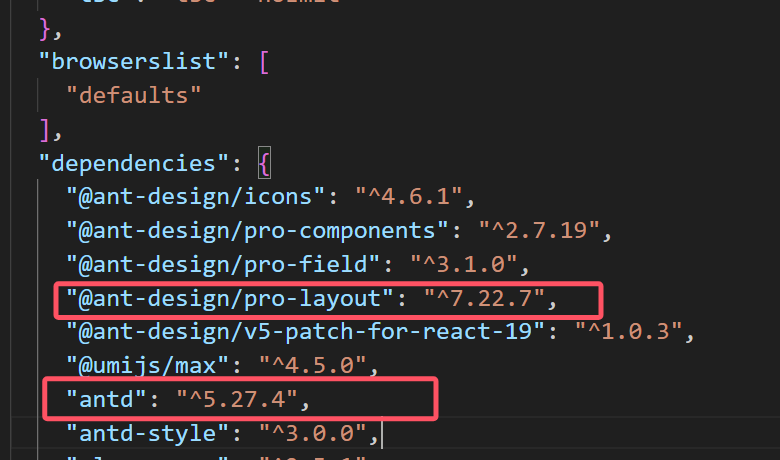
Task: Click the "defaults" string value
Action: [134, 95]
